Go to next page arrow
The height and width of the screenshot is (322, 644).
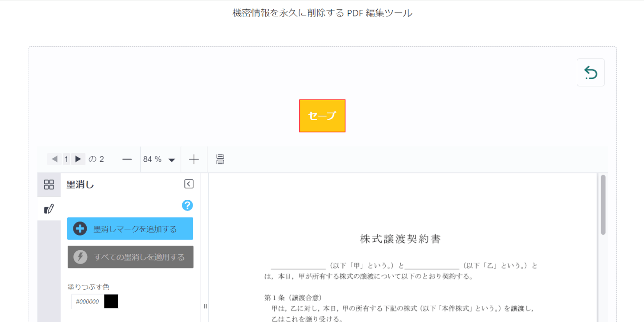click(78, 159)
